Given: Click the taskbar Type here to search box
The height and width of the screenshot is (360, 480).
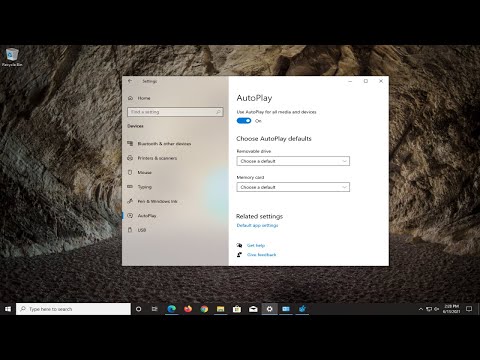Looking at the screenshot, I should [73, 309].
